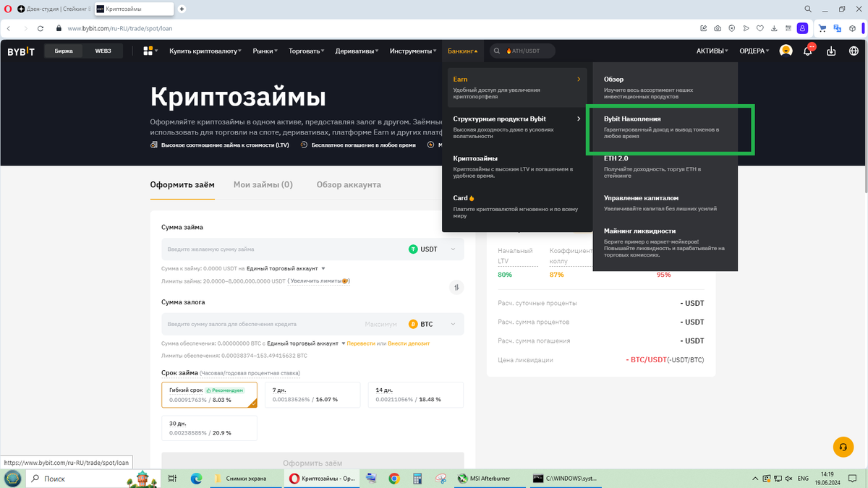Switch to the Биржа mode toggle
Viewport: 868px width, 488px height.
tap(64, 51)
